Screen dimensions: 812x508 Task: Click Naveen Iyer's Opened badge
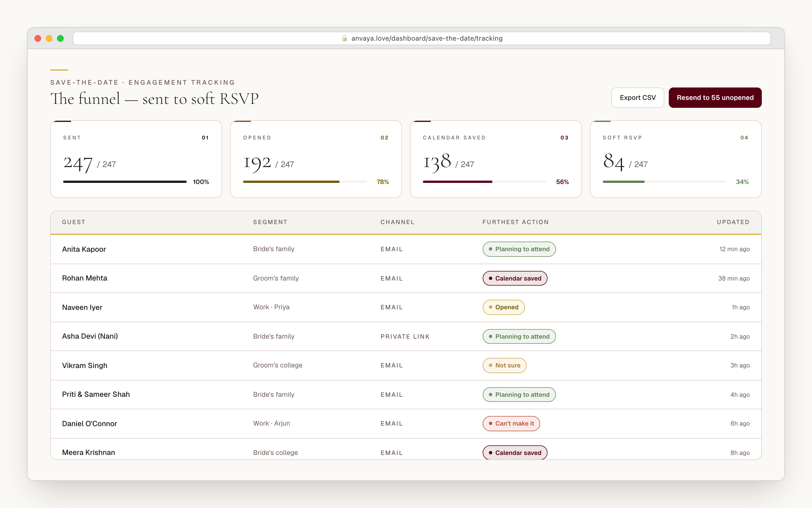pos(504,307)
